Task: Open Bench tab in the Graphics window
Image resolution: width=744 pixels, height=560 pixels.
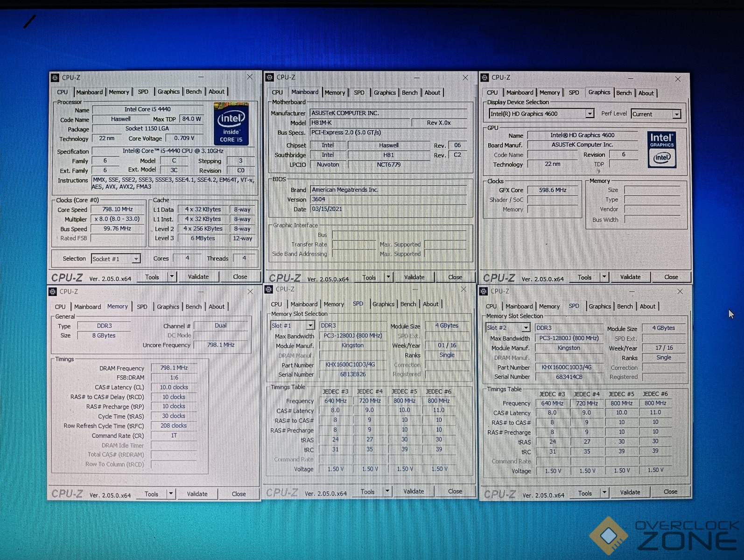Action: (624, 93)
